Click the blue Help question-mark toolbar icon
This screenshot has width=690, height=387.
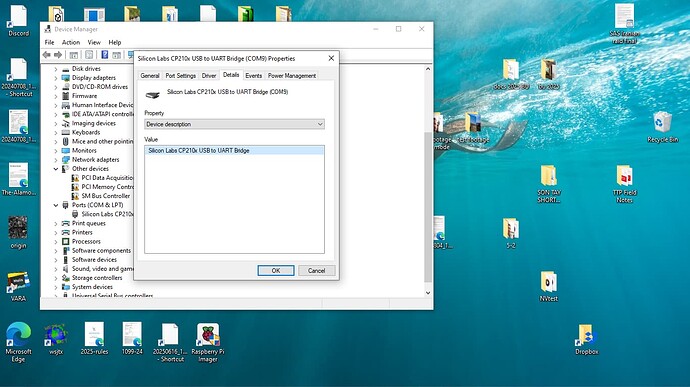click(105, 55)
